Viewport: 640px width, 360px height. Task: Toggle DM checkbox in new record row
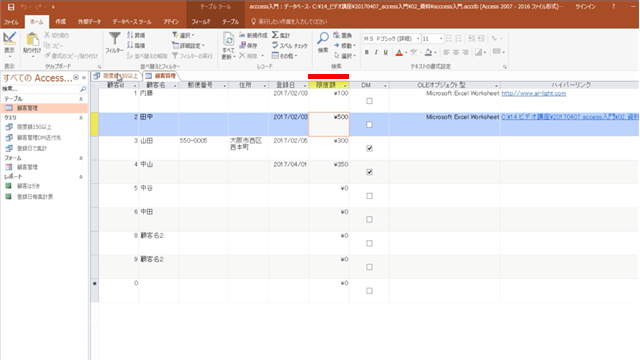[x=369, y=291]
